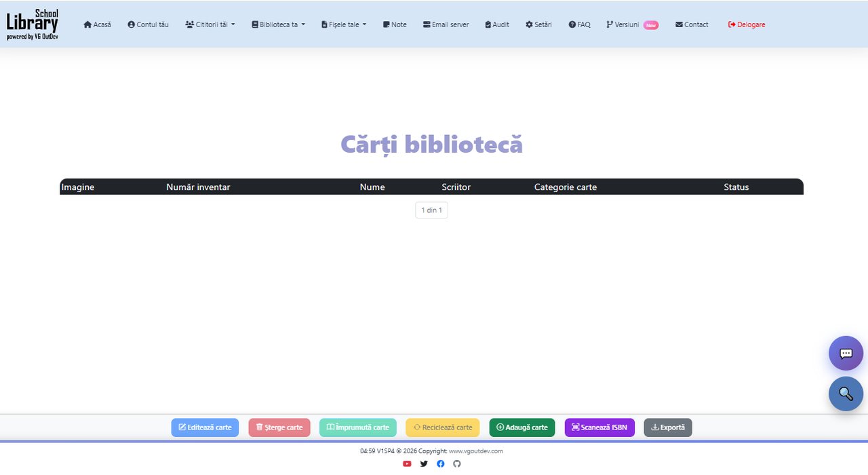This screenshot has height=475, width=868.
Task: Expand the Cititorii tăi dropdown
Action: 210,24
